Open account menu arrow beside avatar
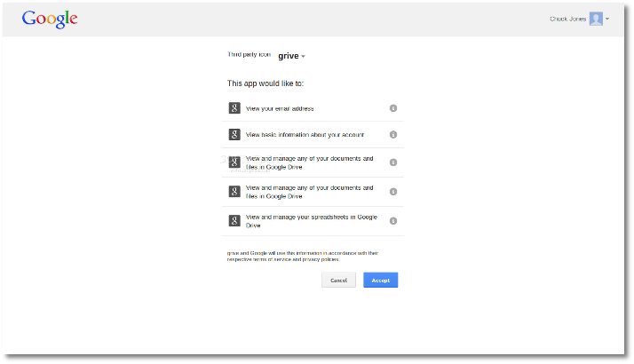 coord(607,20)
